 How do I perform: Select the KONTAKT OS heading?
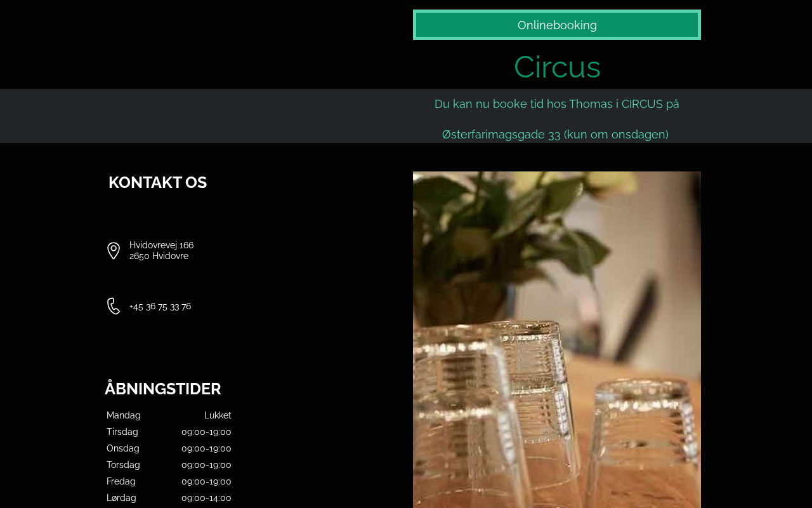(x=157, y=182)
